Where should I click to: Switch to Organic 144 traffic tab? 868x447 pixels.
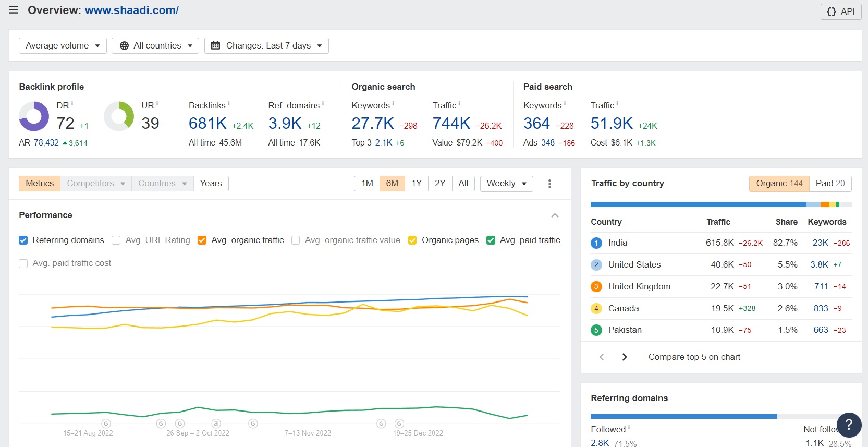779,183
